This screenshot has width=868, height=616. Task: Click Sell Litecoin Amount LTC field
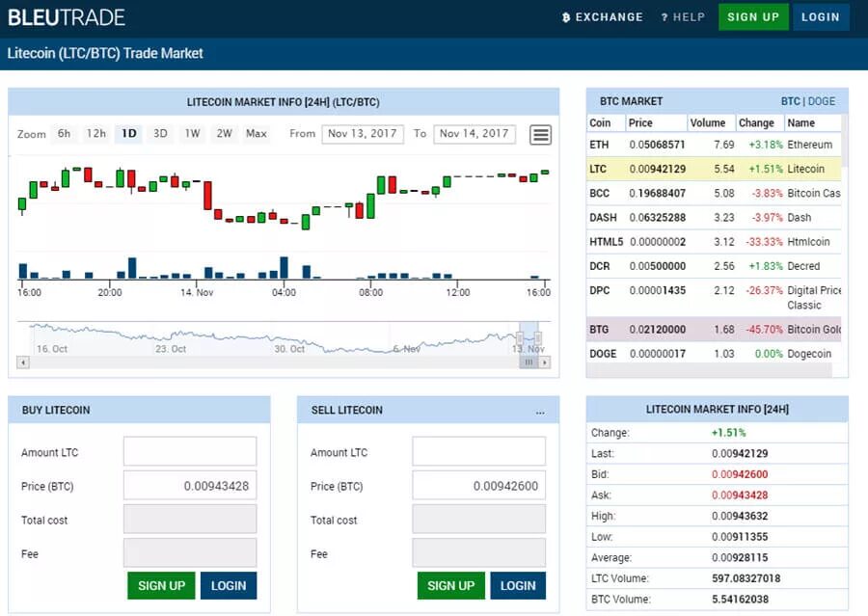coord(478,451)
